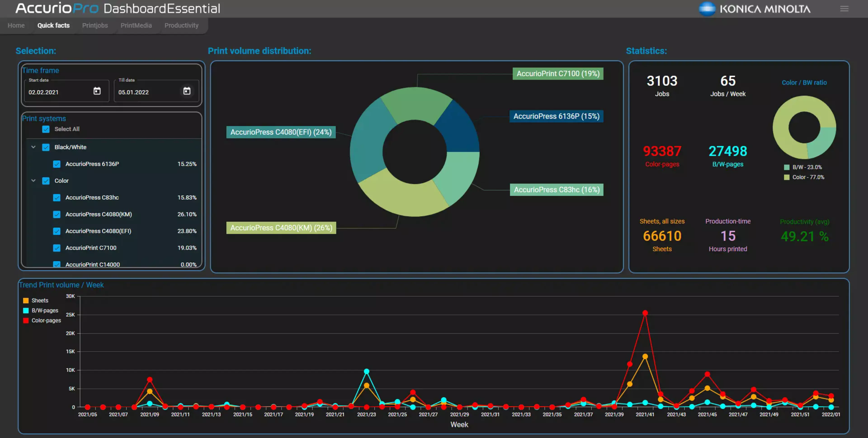Viewport: 868px width, 438px height.
Task: Toggle the AccurioPress 6136P checkbox
Action: [57, 164]
